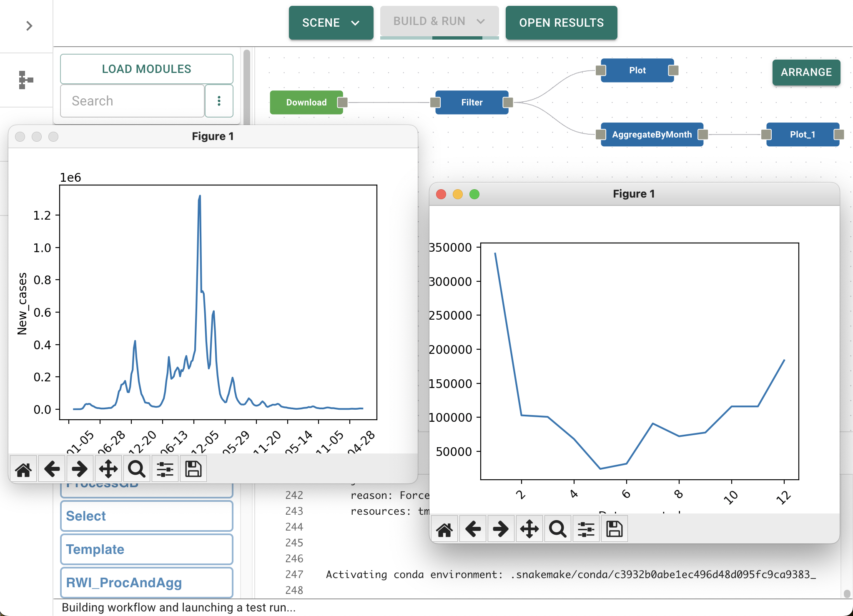This screenshot has width=853, height=616.
Task: Click log line number 242
Action: click(x=294, y=495)
